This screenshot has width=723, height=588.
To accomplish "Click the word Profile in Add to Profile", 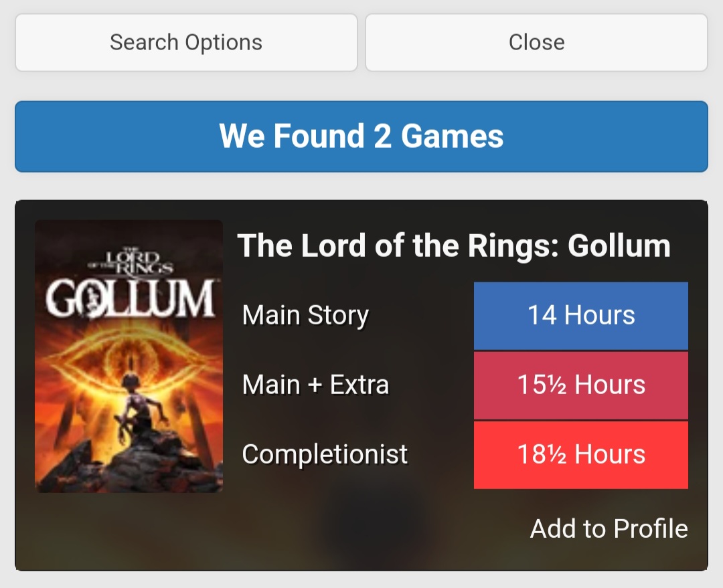I will click(650, 528).
